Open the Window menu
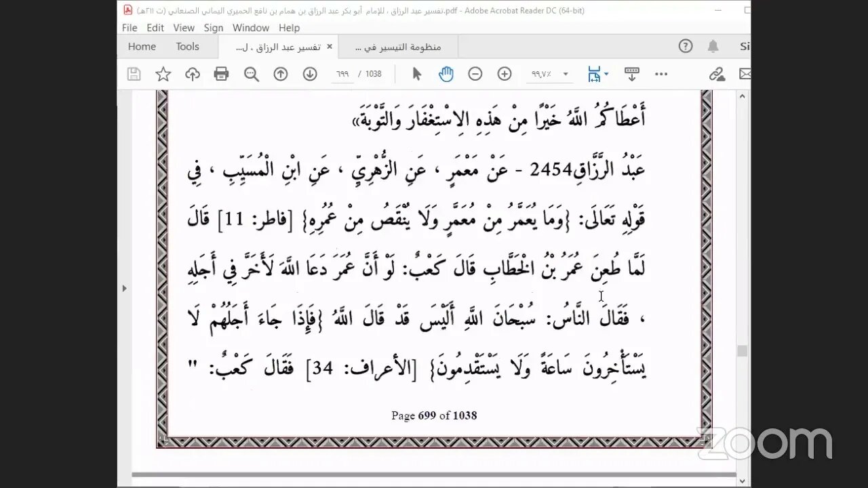The image size is (868, 488). point(251,28)
